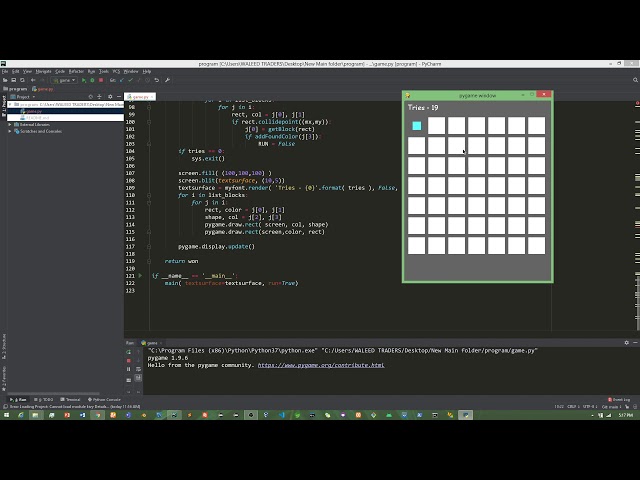Toggle fold marker at line 111
The width and height of the screenshot is (640, 480).
click(149, 203)
